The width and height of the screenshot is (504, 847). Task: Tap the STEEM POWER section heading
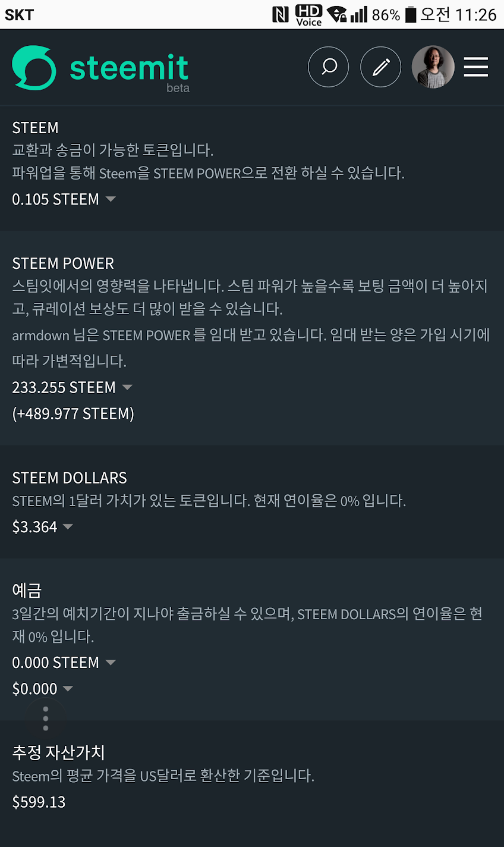[63, 263]
